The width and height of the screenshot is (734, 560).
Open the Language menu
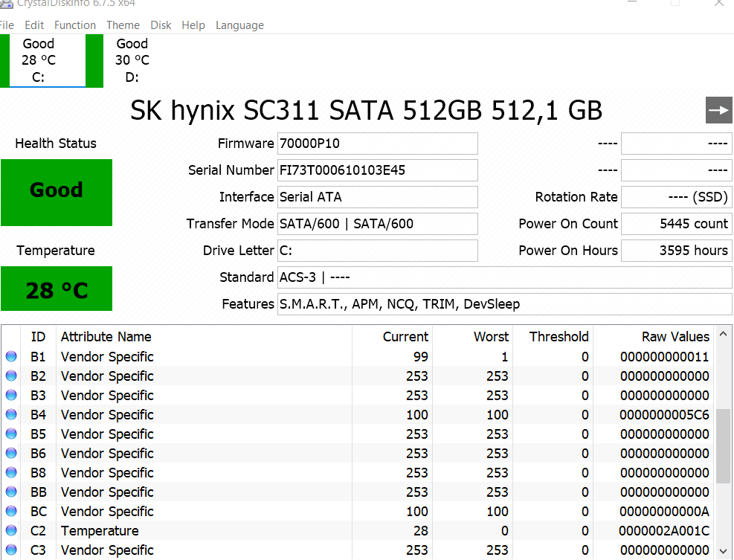click(239, 25)
